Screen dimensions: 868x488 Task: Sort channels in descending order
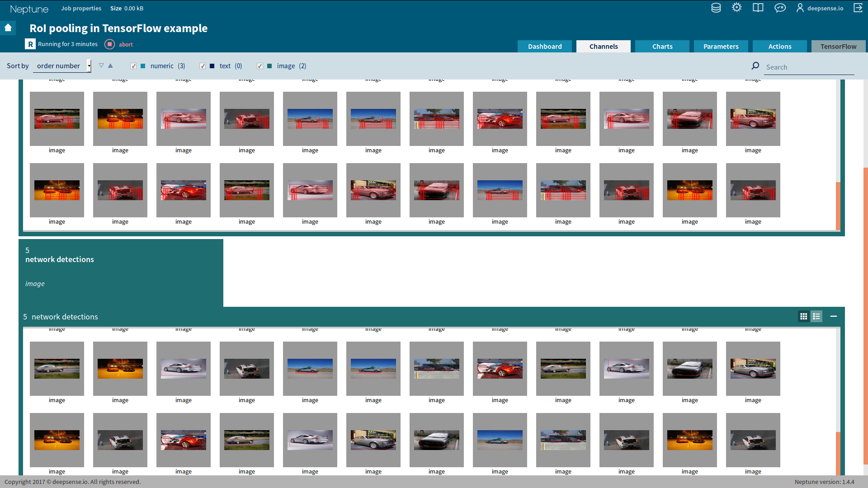pyautogui.click(x=101, y=66)
